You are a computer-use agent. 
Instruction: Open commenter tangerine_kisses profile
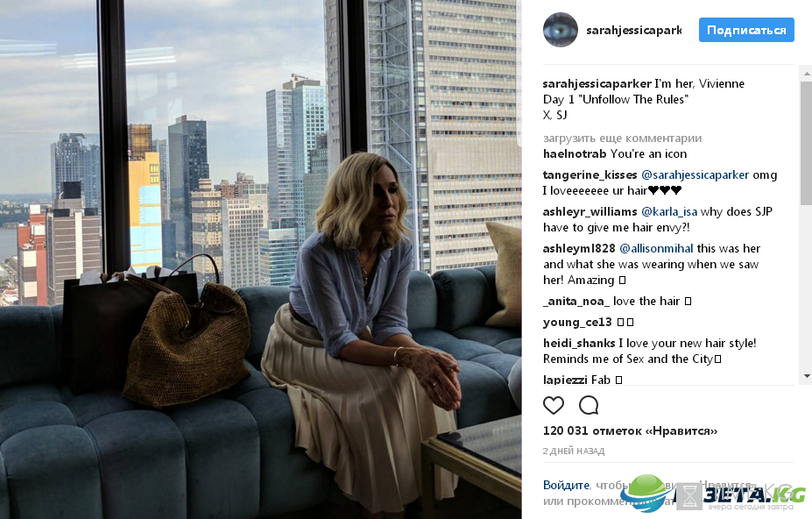[590, 175]
